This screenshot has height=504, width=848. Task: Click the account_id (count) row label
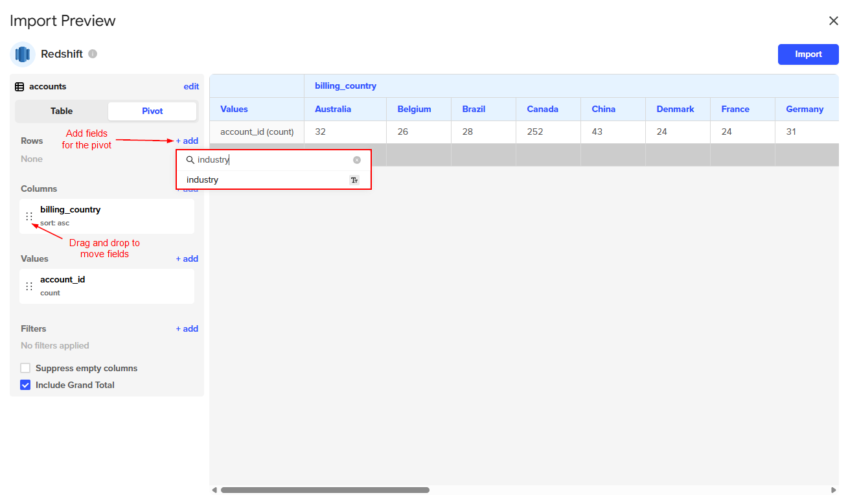[x=257, y=132]
